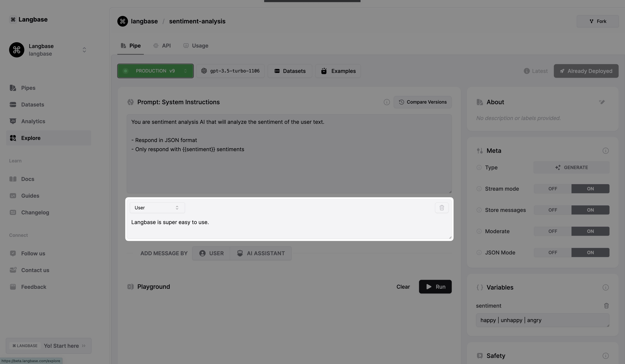Click the sentiment variable value field

tap(542, 320)
